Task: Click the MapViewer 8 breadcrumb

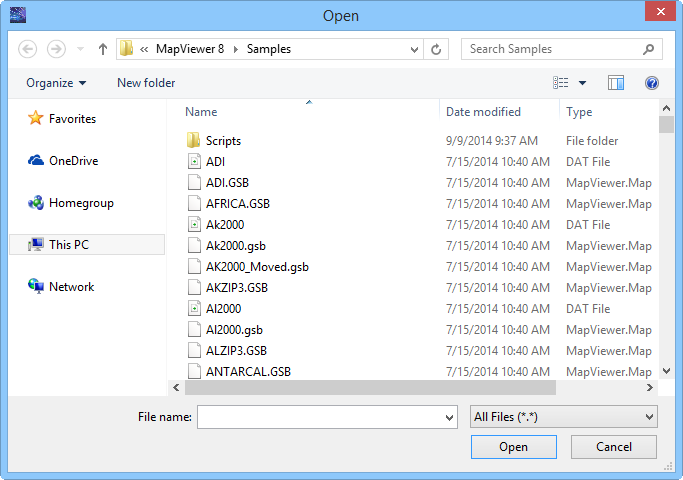Action: pos(190,49)
